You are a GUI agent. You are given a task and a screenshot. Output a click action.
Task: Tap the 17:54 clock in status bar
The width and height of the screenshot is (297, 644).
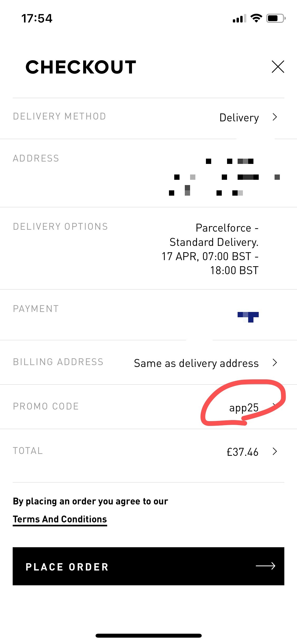point(37,19)
